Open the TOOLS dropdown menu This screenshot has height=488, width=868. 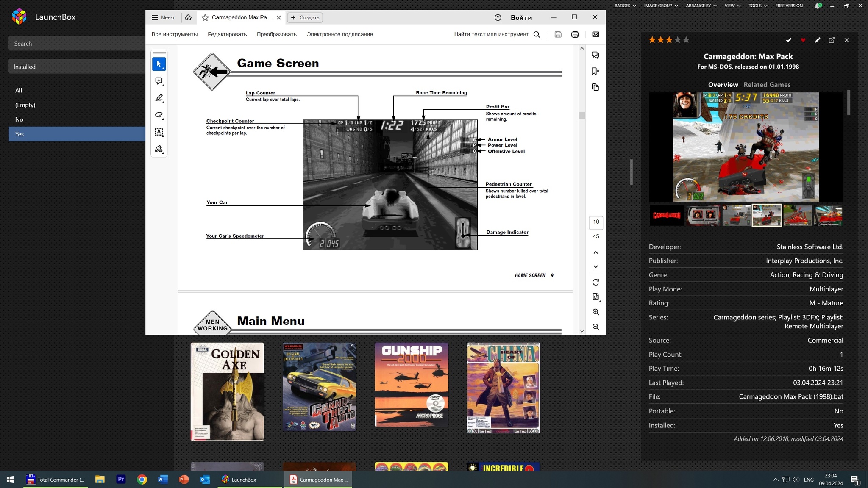(x=758, y=6)
